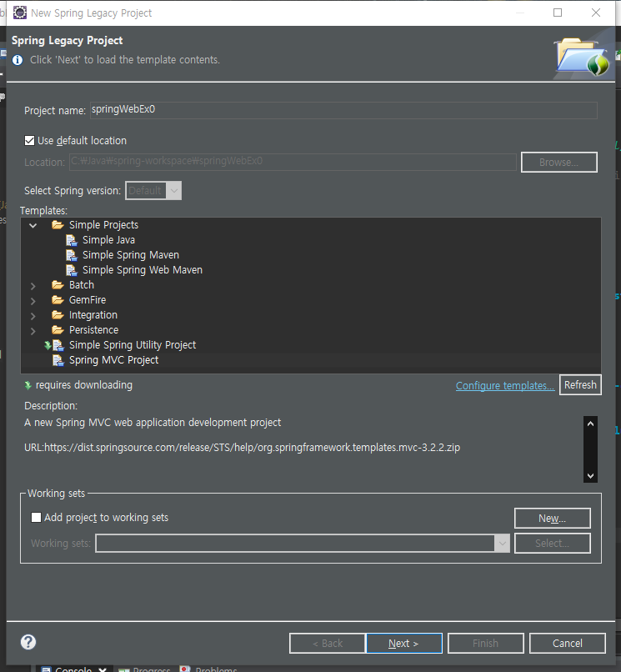This screenshot has width=621, height=672.
Task: Collapse the Simple Projects tree node
Action: 33,225
